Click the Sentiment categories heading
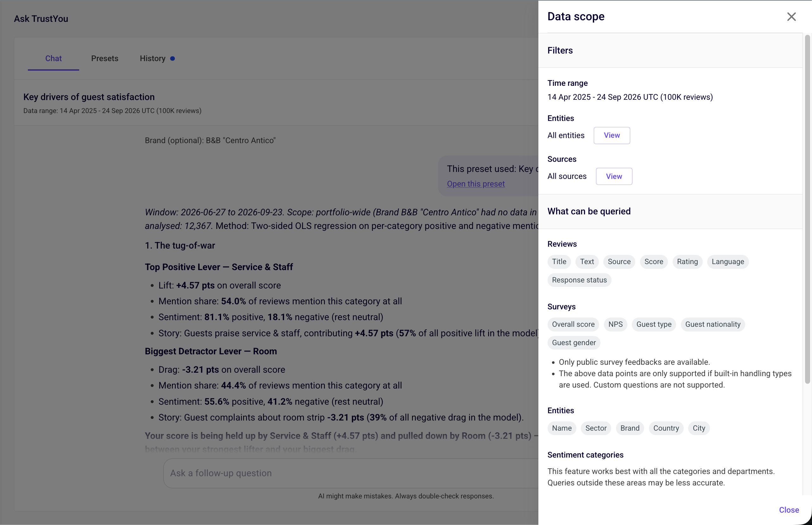812x525 pixels. click(585, 455)
